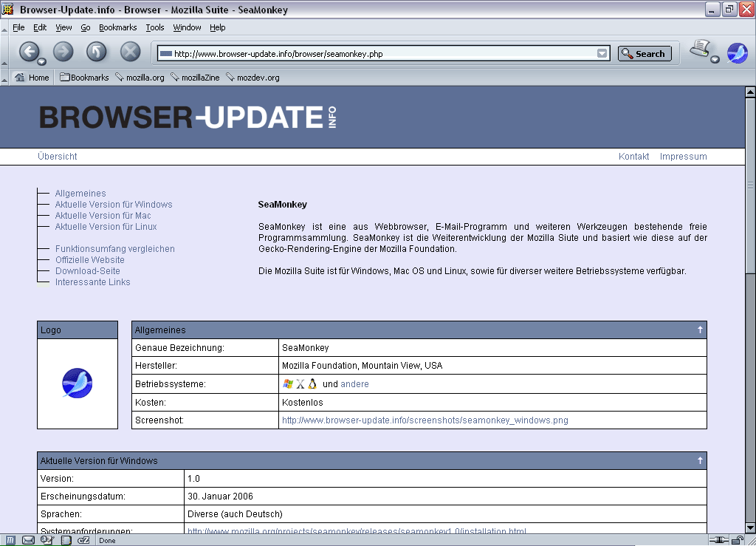Open the View menu
The height and width of the screenshot is (546, 756).
click(x=63, y=27)
